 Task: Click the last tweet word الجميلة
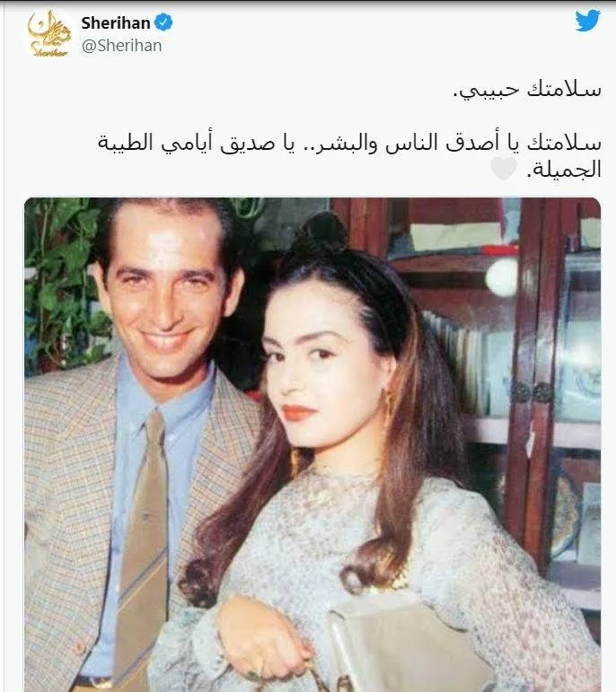click(564, 170)
